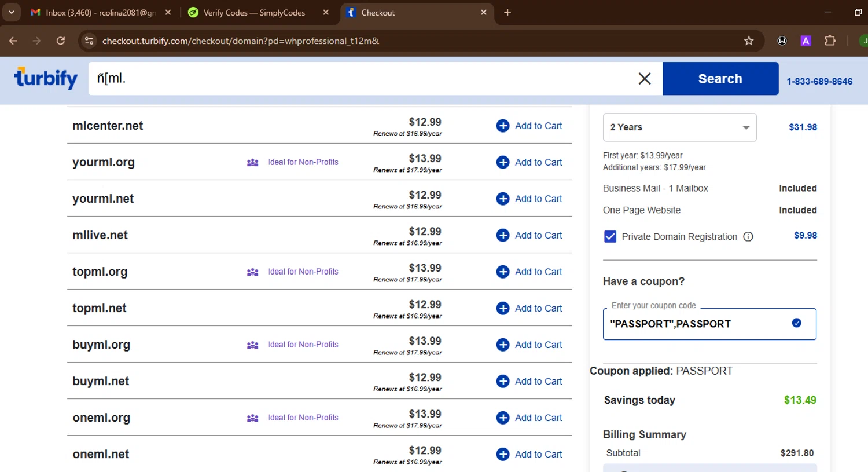Click the coupon apply checkmark icon
This screenshot has height=472, width=868.
(797, 323)
